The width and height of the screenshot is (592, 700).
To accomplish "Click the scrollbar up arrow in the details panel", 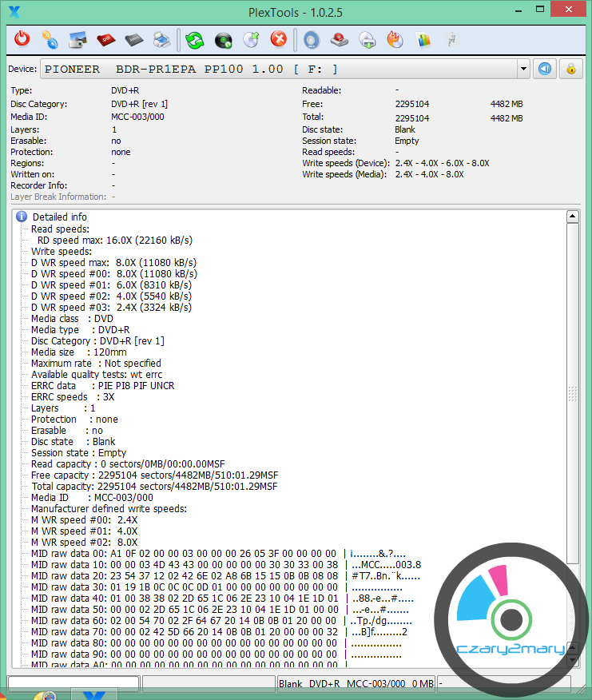I will [x=572, y=217].
